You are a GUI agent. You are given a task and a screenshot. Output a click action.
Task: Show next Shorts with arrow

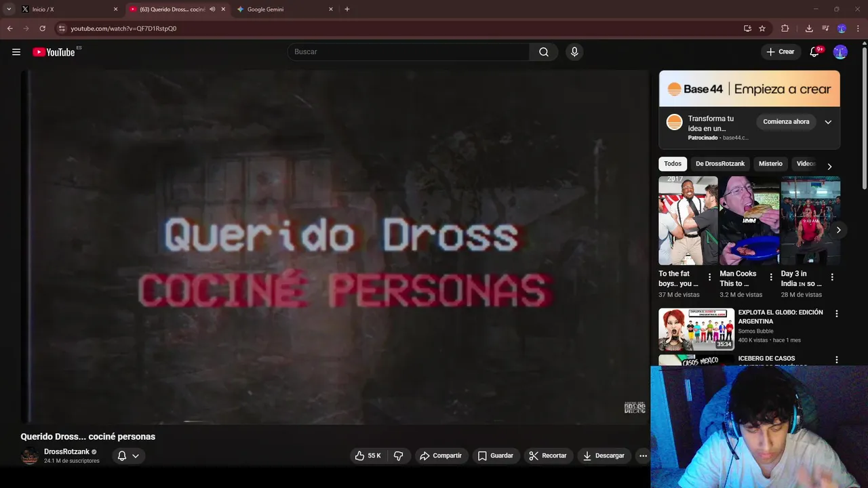click(x=838, y=230)
